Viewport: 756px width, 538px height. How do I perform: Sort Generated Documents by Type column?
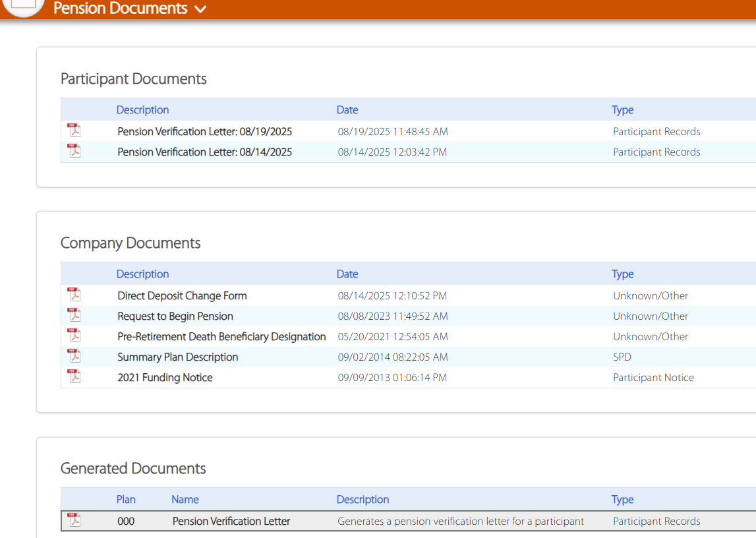622,500
